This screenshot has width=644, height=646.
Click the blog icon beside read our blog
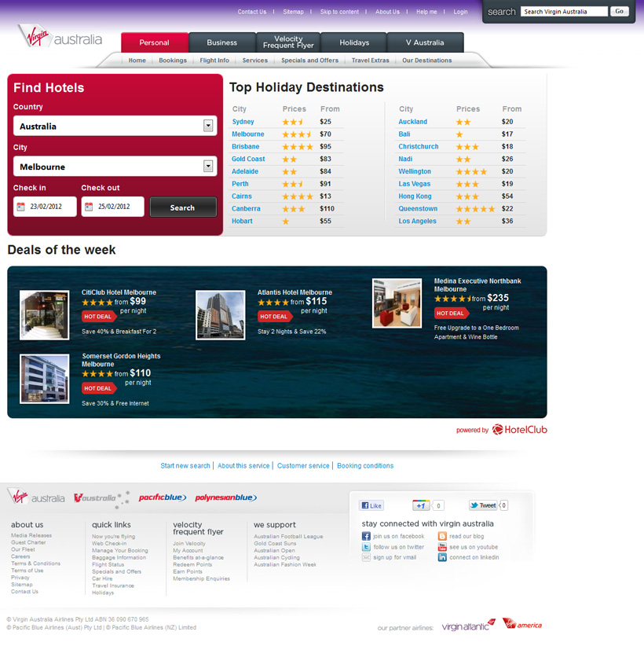pos(442,536)
